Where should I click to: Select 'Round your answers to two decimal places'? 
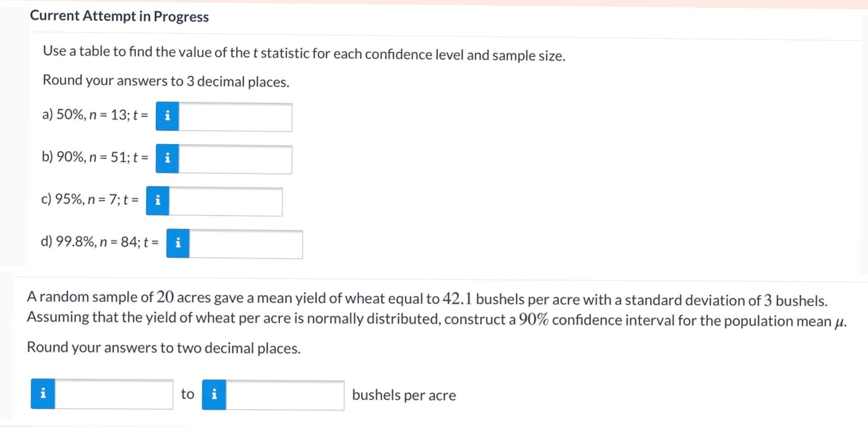pos(164,347)
